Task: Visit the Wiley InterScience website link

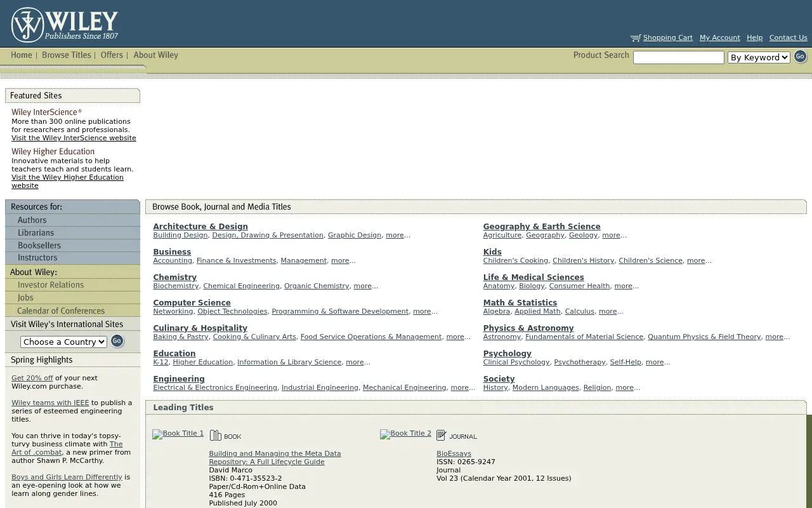Action: 74,138
